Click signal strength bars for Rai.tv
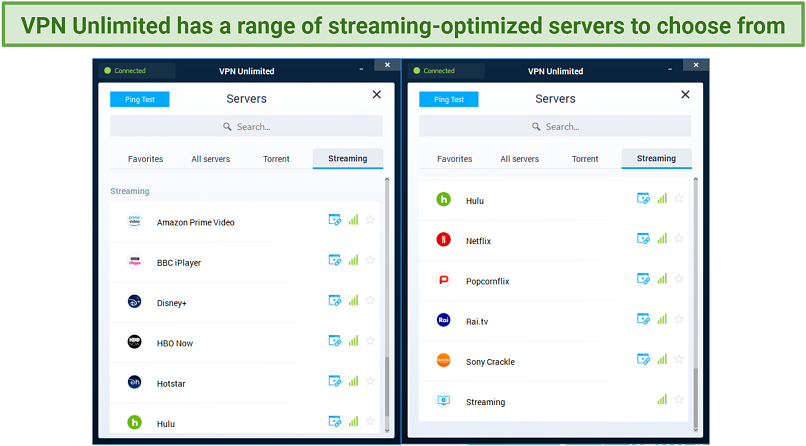 point(662,319)
